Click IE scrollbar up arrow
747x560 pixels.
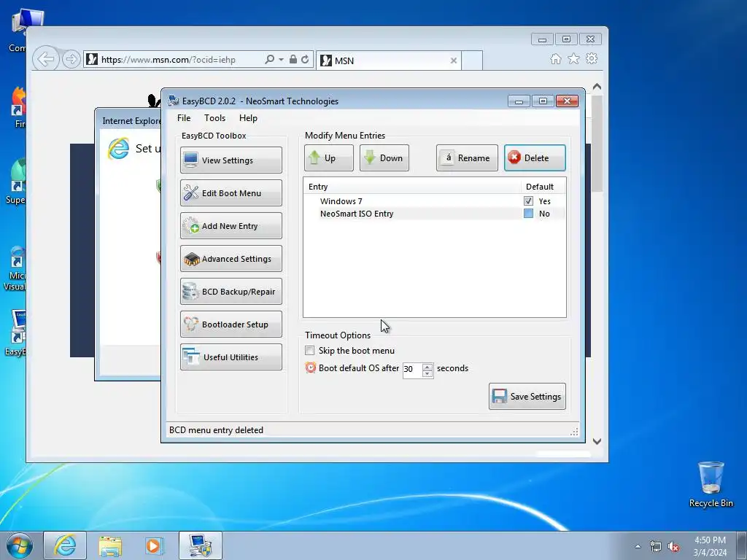click(597, 87)
